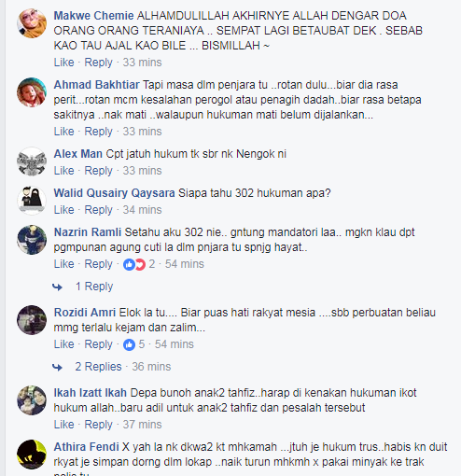The height and width of the screenshot is (476, 461).
Task: Open Alex Man's profile avatar
Action: 32,161
